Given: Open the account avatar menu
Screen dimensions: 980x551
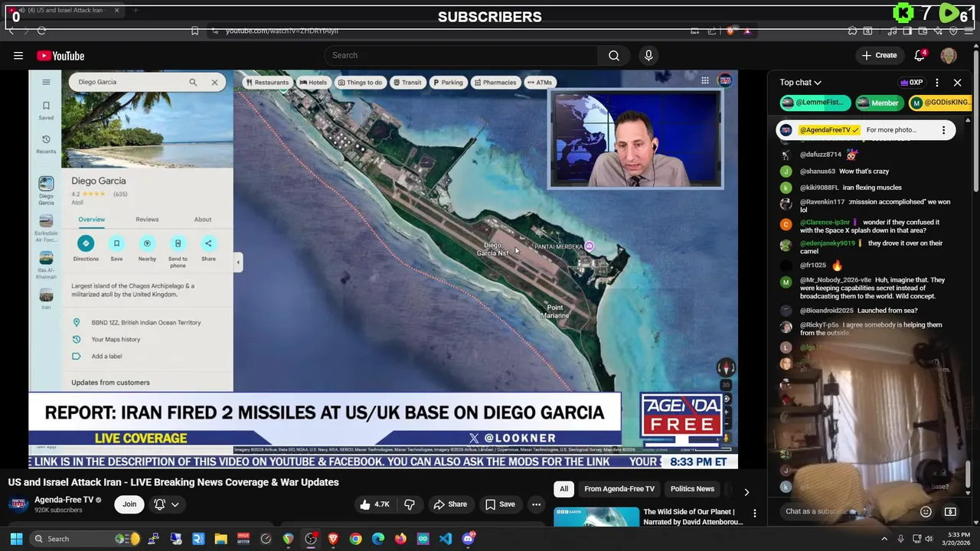Looking at the screenshot, I should tap(949, 55).
